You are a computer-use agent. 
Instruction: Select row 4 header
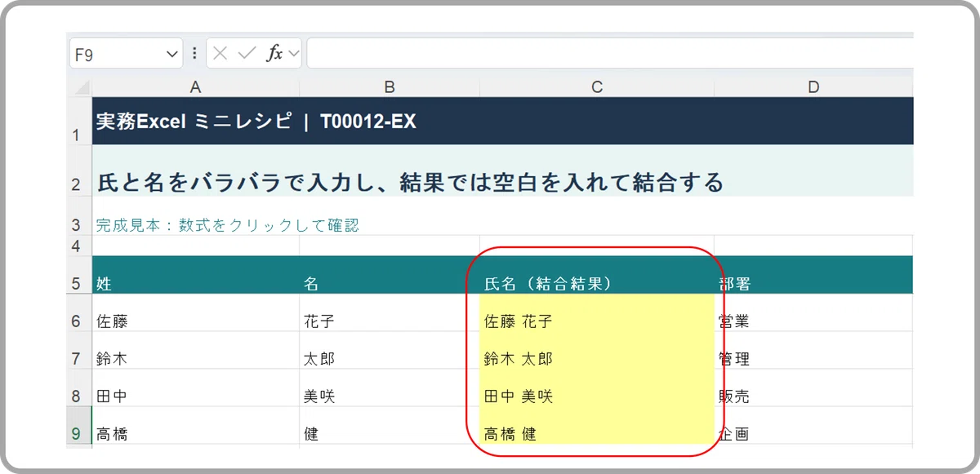80,246
